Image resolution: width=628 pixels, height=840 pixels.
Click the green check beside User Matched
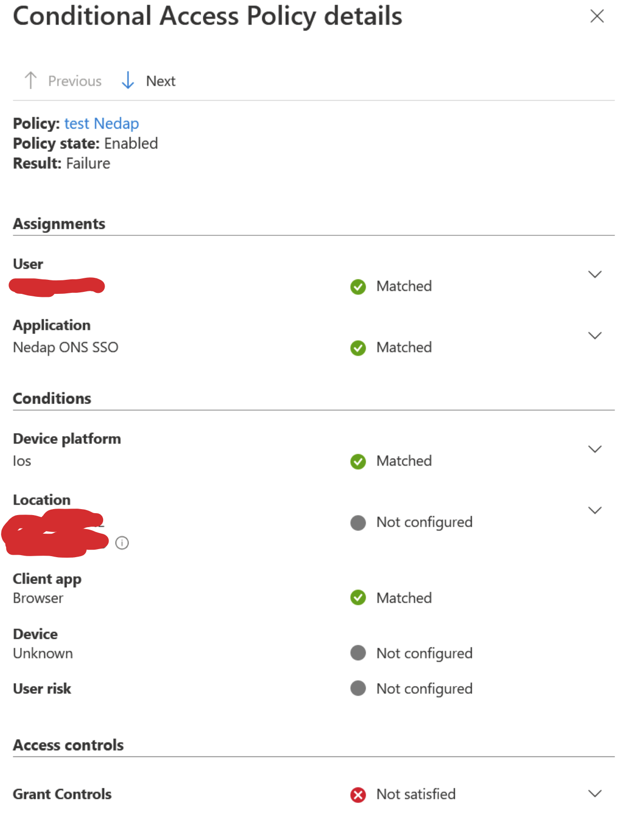[x=358, y=287]
